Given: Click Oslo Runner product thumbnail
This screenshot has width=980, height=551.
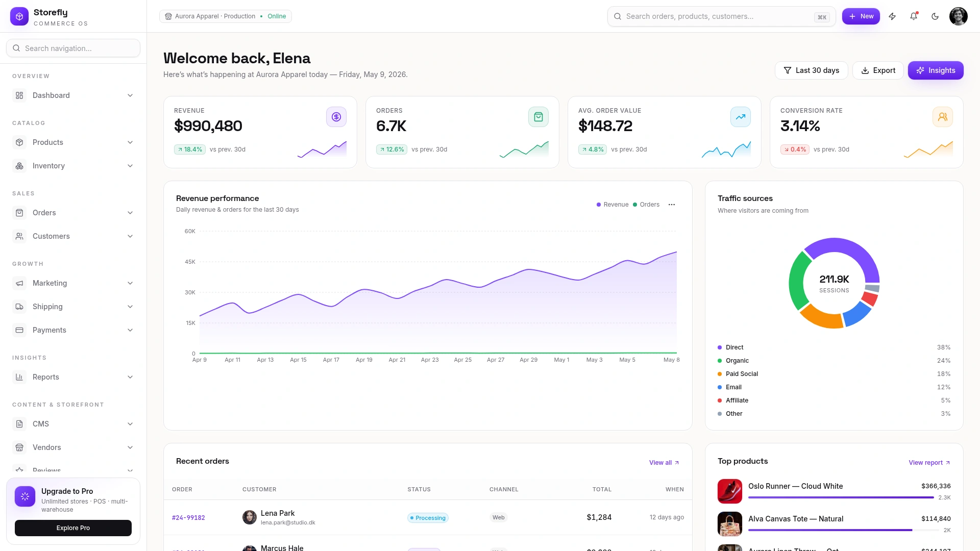Looking at the screenshot, I should pyautogui.click(x=730, y=491).
